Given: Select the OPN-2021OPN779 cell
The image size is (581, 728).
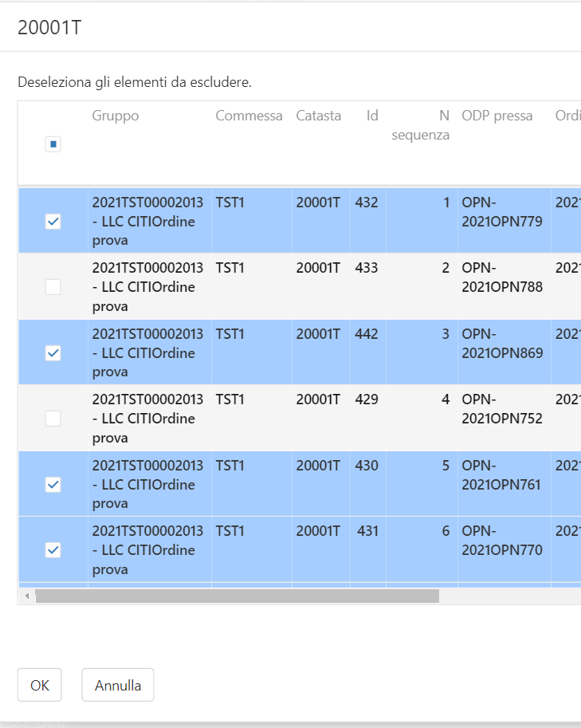Looking at the screenshot, I should 502,212.
